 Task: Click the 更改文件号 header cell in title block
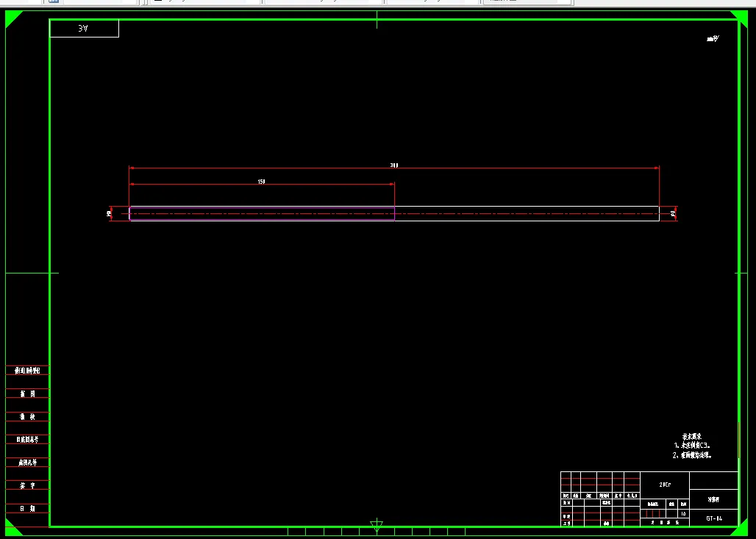(x=605, y=496)
